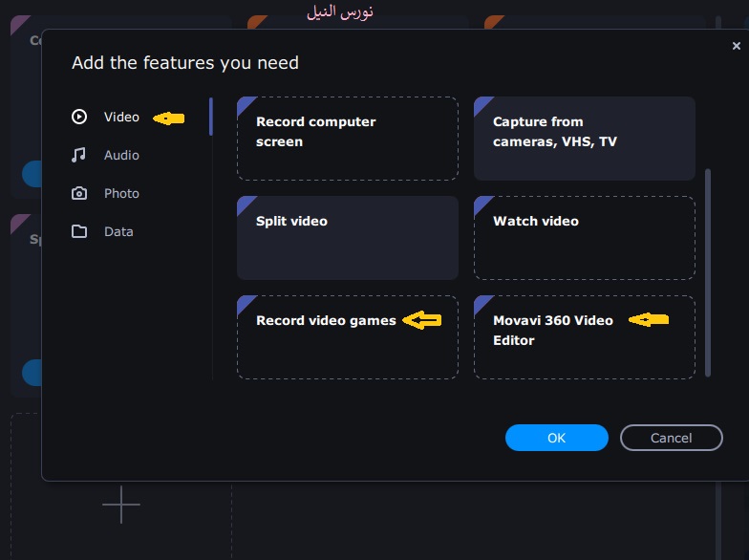Select the Video category tab
Viewport: 749px width, 560px height.
[121, 117]
